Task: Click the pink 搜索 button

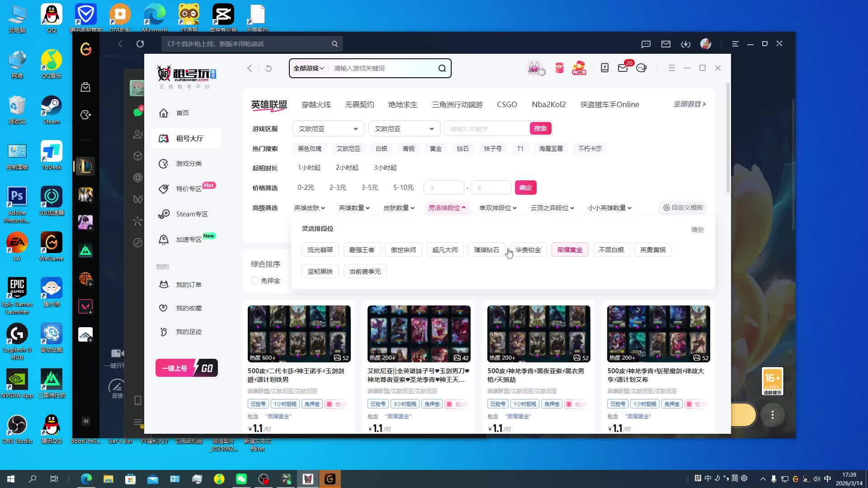Action: pyautogui.click(x=540, y=129)
